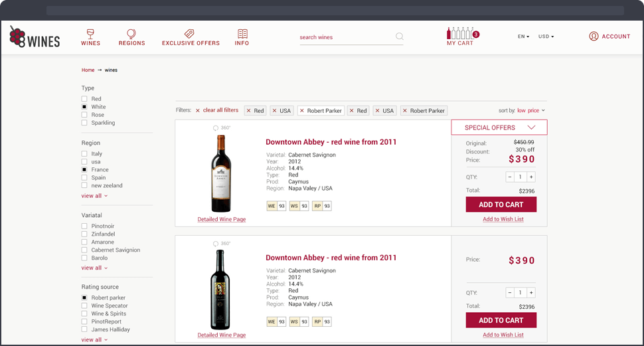The height and width of the screenshot is (346, 644).
Task: Uncheck the France region checkbox
Action: 84,170
